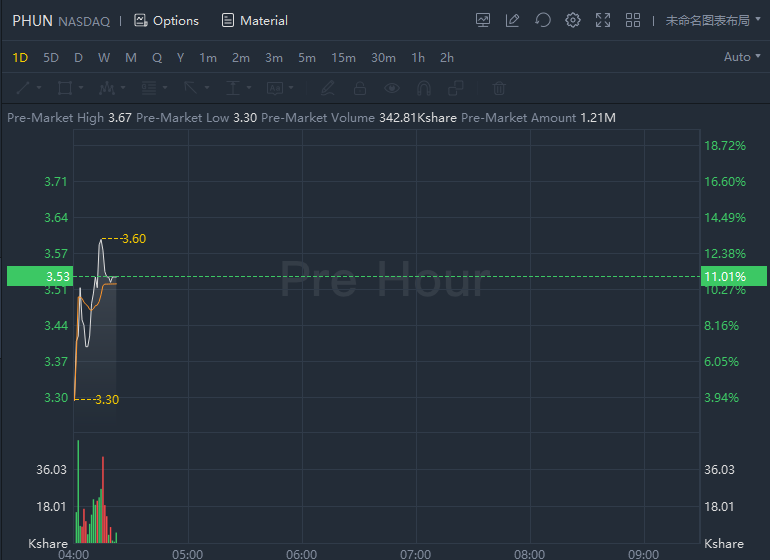Expand the rectangle shape tool options
Screen dimensions: 770x560
(81, 88)
